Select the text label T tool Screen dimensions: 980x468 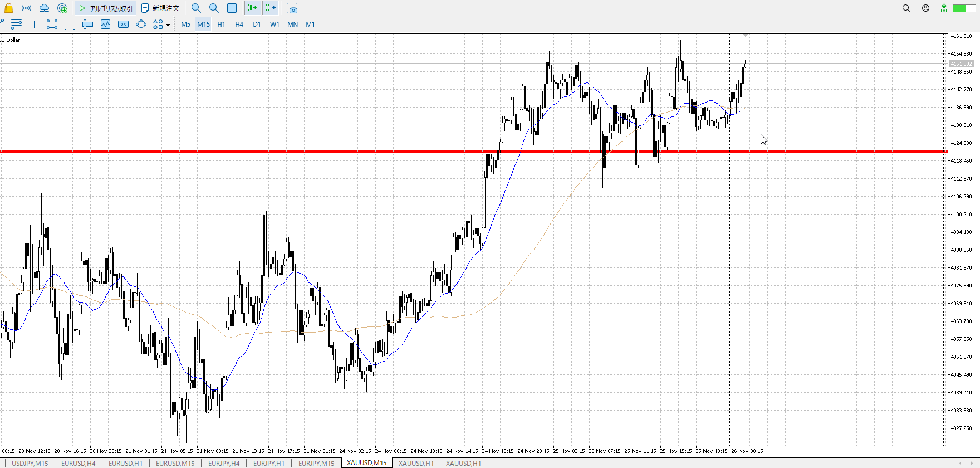pyautogui.click(x=34, y=25)
